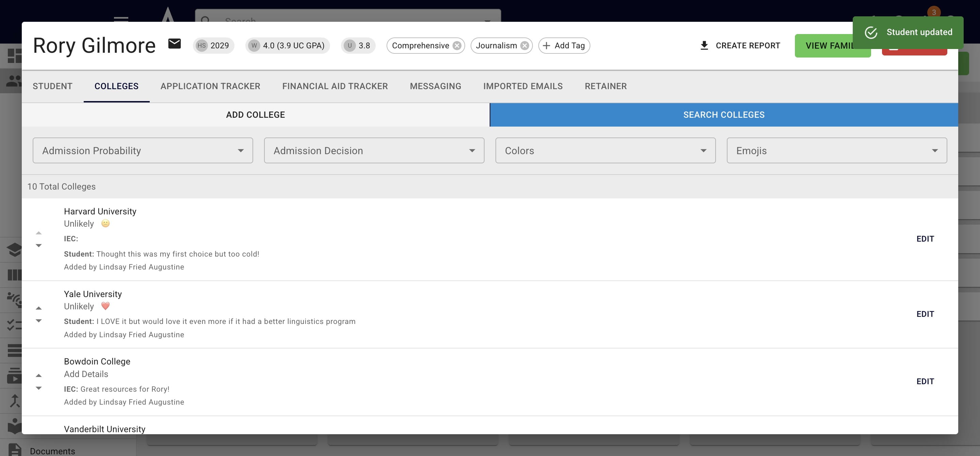This screenshot has height=456, width=980.
Task: Click the people icon in background sidebar
Action: [14, 81]
